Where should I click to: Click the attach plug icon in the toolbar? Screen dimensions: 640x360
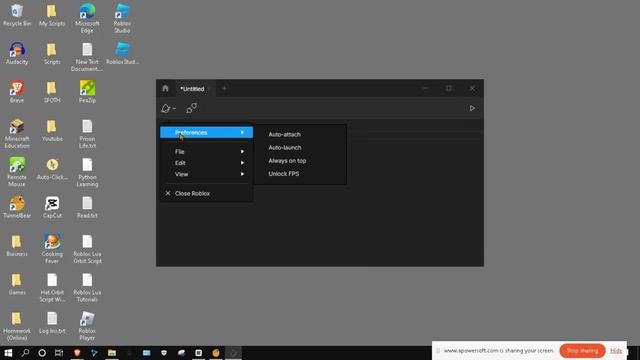click(x=191, y=108)
